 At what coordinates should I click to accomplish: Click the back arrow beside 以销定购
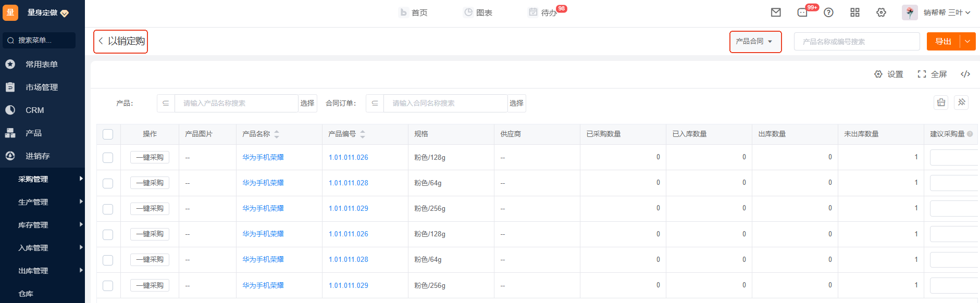[x=101, y=41]
